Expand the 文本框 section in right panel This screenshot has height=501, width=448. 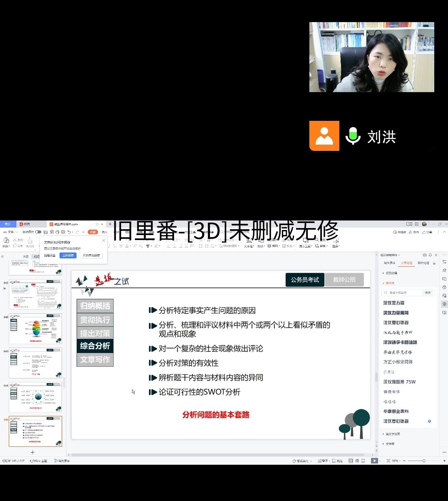(388, 444)
